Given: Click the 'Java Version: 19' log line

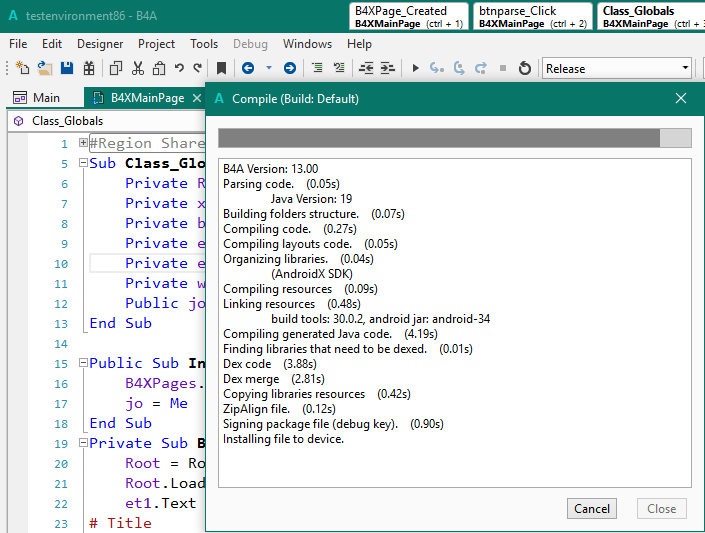Looking at the screenshot, I should tap(311, 199).
